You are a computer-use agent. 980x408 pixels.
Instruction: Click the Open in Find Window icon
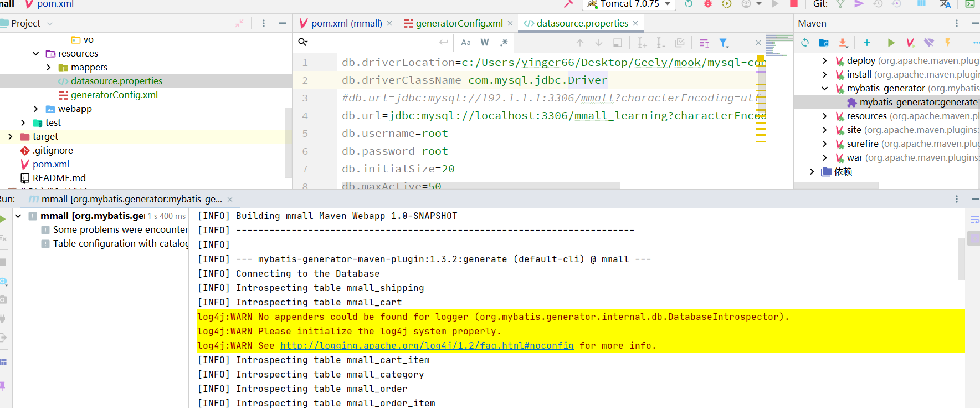pos(618,43)
